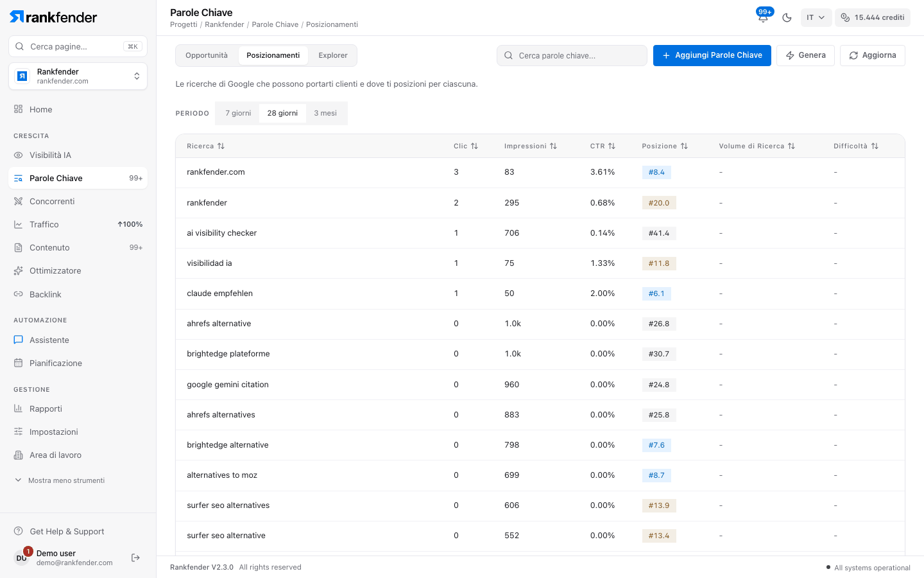Log out using the exit icon
Screen dimensions: 924x578
tap(135, 557)
